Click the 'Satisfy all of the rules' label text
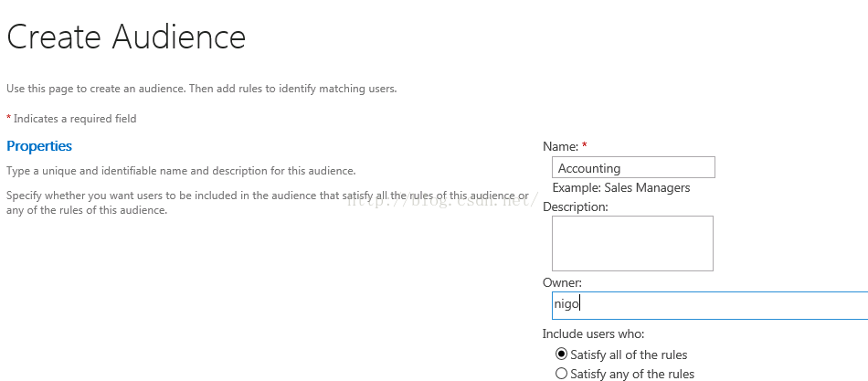Screen dimensions: 868x381 [629, 355]
